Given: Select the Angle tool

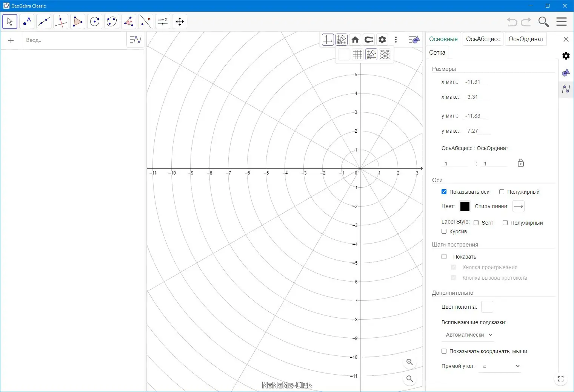Looking at the screenshot, I should click(x=129, y=21).
